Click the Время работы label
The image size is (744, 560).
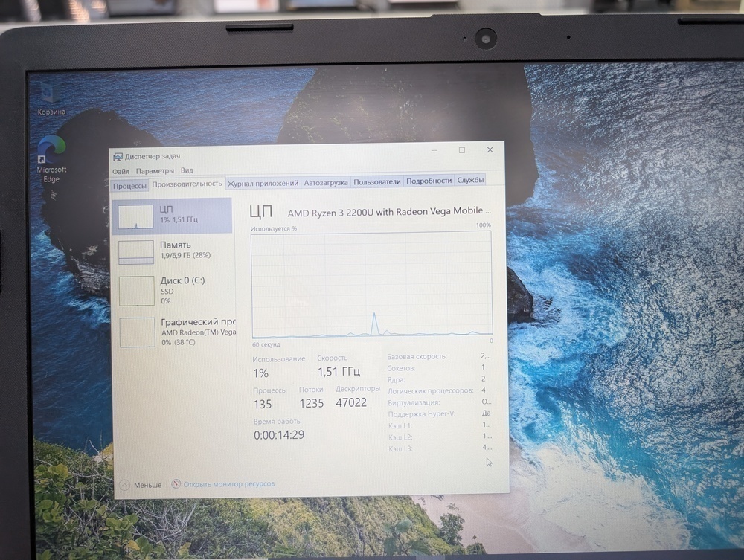pos(277,421)
